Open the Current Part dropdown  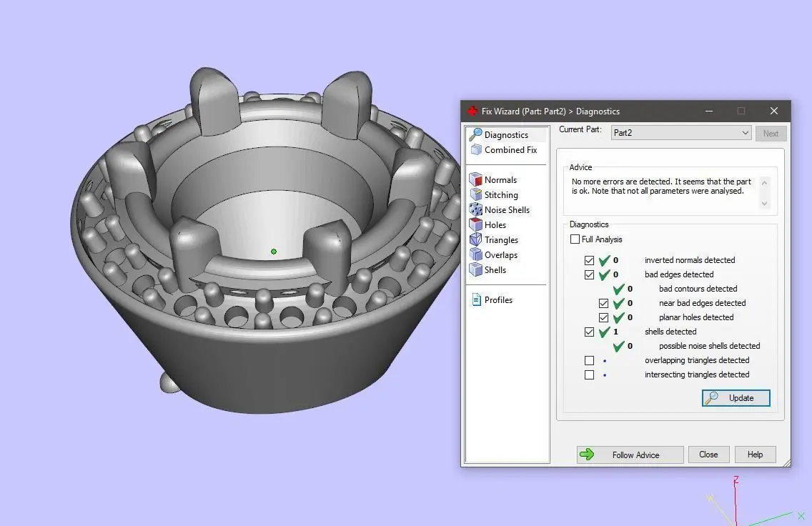681,133
